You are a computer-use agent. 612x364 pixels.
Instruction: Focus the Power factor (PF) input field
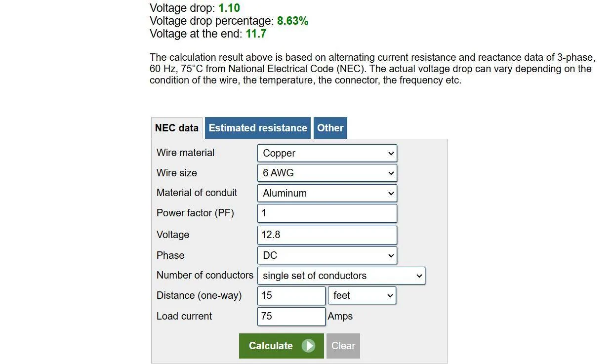[327, 213]
